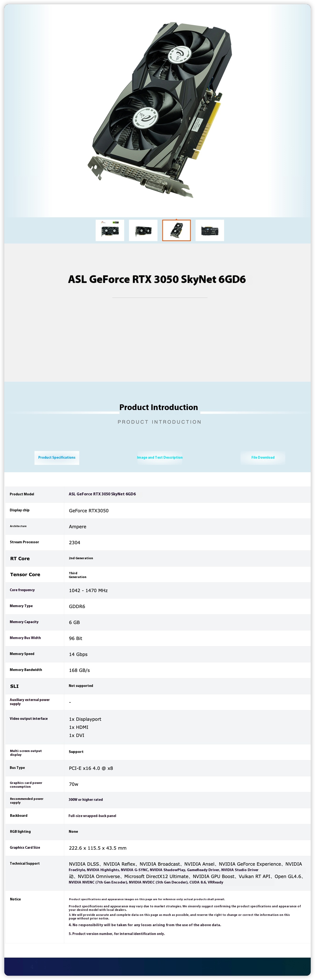Open the File Download tab
This screenshot has width=315, height=980.
[x=263, y=457]
